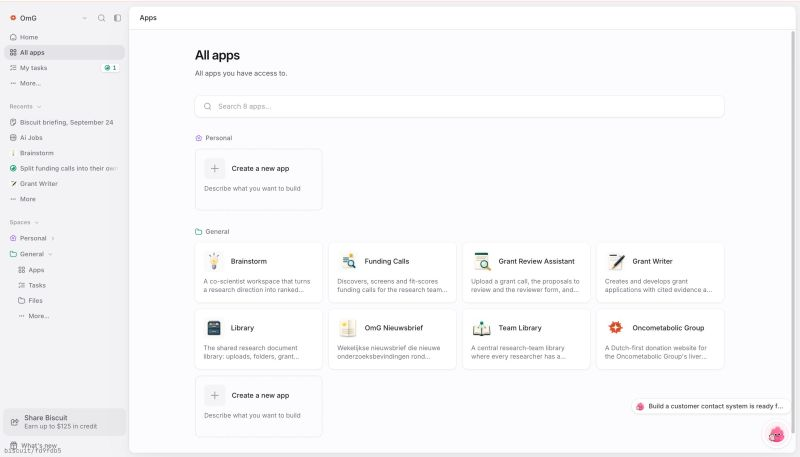800x457 pixels.
Task: Click the OmG Nieuwsbrief newsletter icon
Action: tap(348, 328)
